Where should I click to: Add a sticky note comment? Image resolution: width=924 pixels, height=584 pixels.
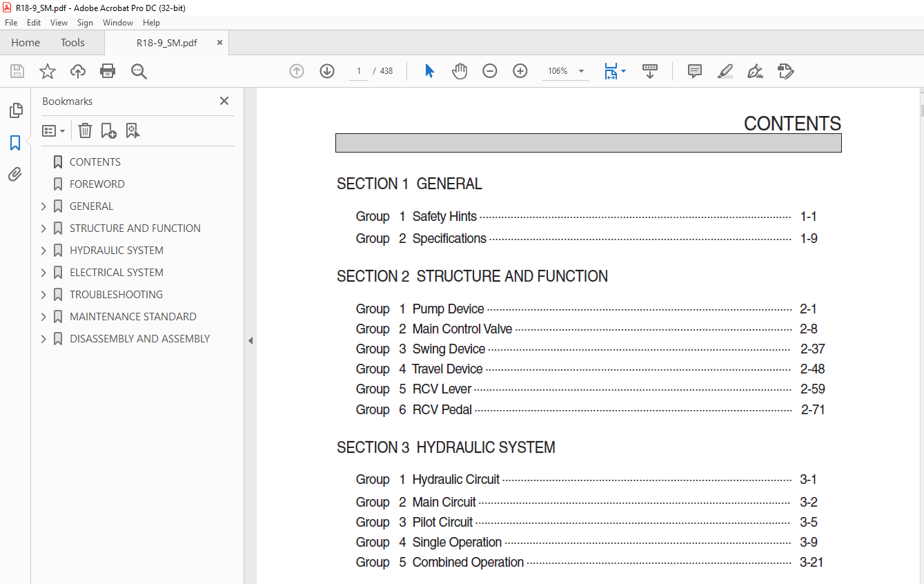[695, 71]
